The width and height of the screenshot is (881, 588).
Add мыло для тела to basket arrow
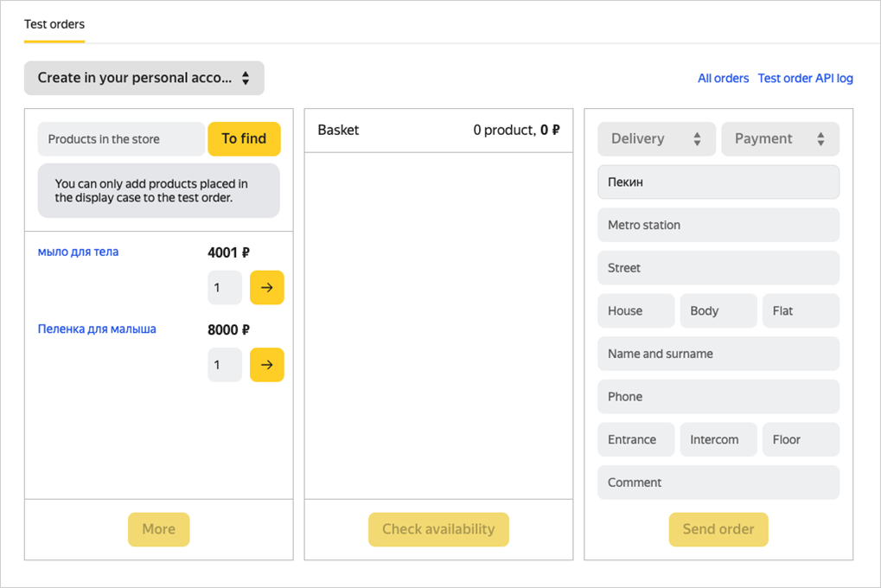[x=266, y=288]
